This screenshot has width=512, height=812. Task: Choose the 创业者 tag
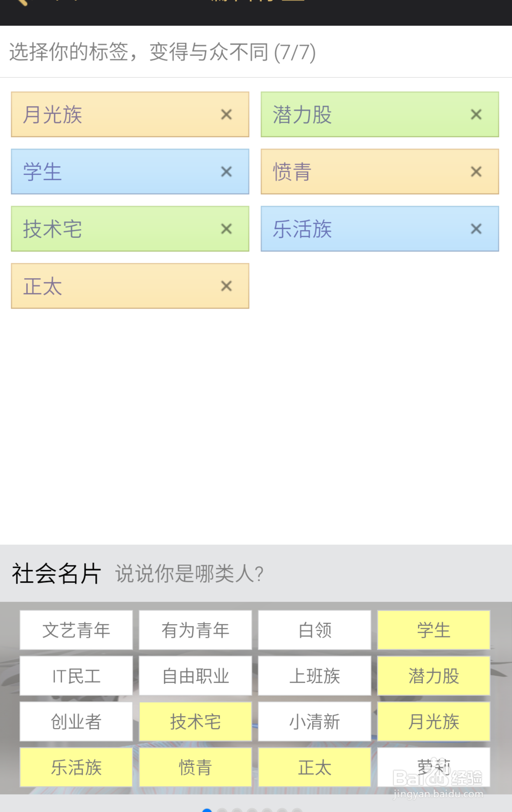tap(76, 721)
